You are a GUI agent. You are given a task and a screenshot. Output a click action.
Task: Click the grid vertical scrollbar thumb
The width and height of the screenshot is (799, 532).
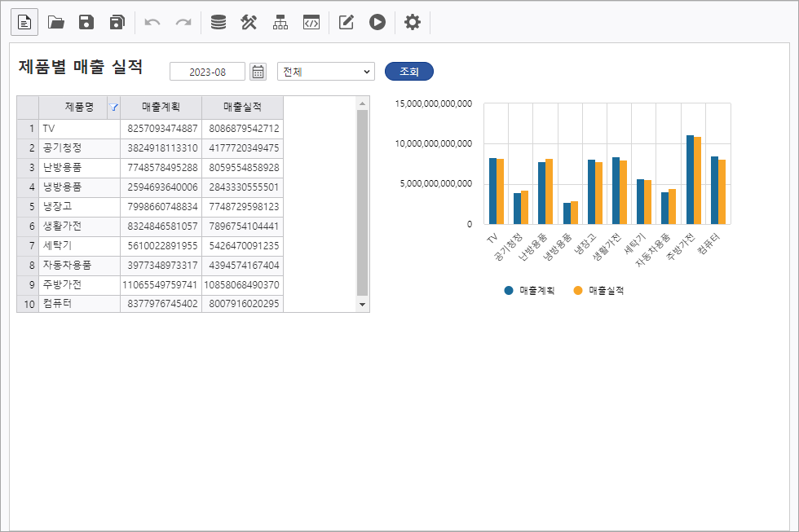point(362,203)
